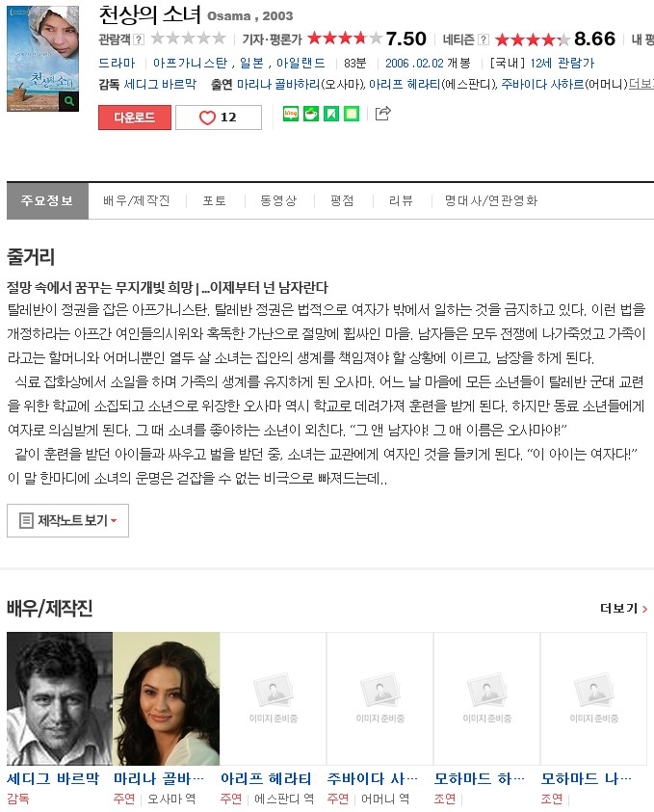Share to Naver blog via green blog icon

pyautogui.click(x=291, y=114)
